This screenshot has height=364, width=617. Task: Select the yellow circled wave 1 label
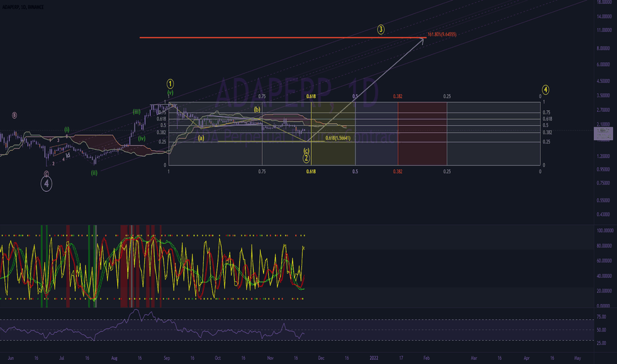tap(170, 83)
